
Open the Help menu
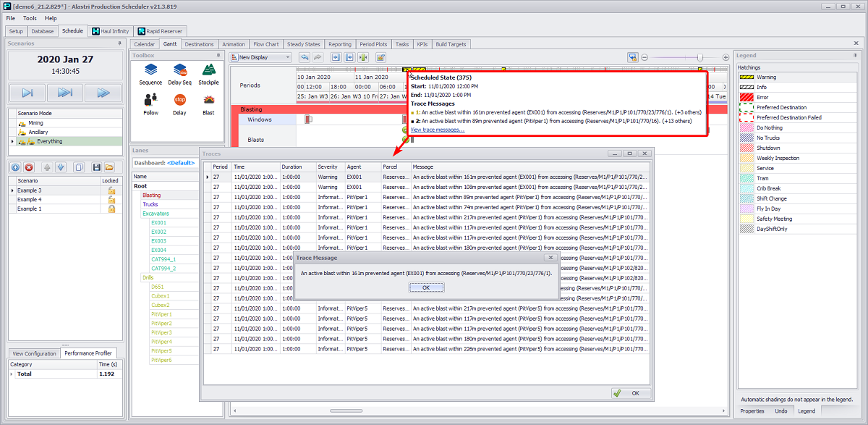pos(51,18)
